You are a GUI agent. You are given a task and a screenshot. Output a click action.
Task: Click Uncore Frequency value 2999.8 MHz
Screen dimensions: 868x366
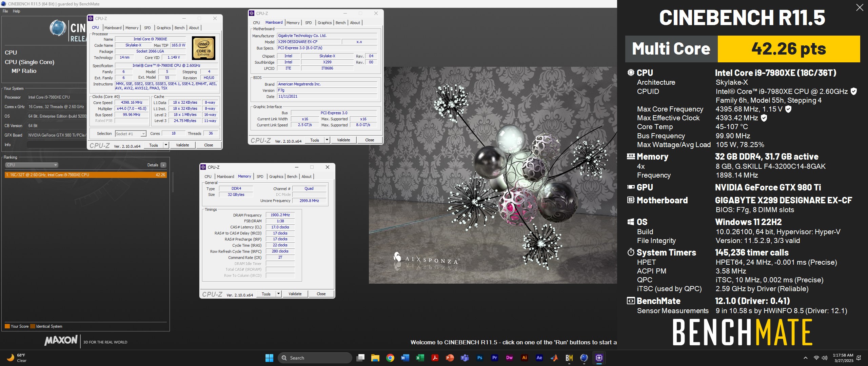309,201
